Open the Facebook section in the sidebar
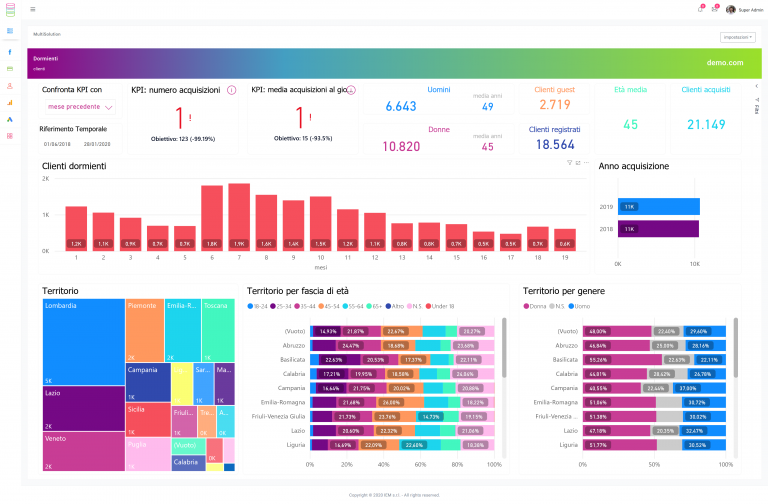The width and height of the screenshot is (768, 504). (10, 52)
